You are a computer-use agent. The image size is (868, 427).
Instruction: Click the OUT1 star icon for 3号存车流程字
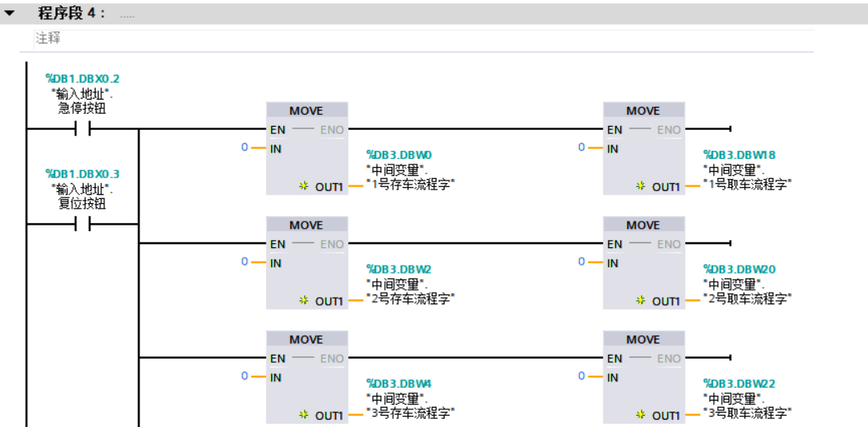303,416
